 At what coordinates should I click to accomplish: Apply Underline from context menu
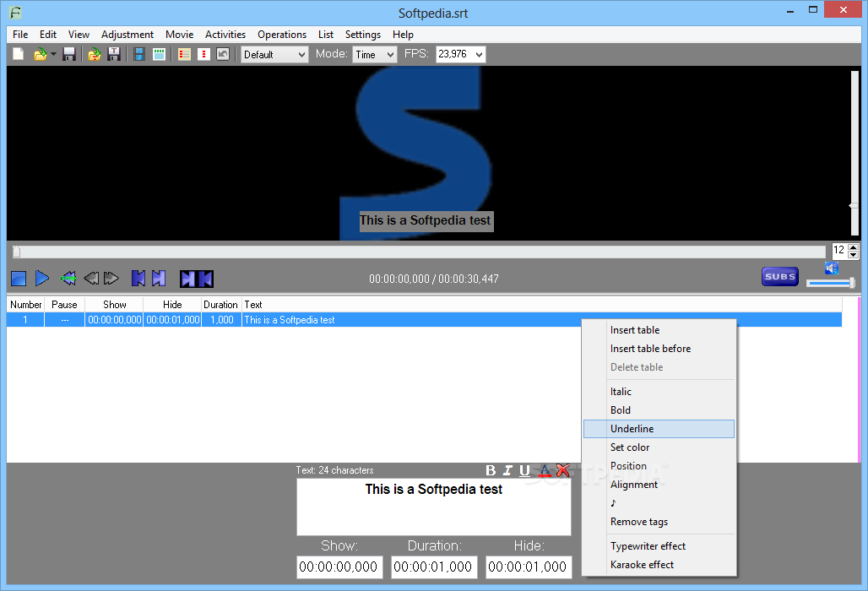coord(659,429)
